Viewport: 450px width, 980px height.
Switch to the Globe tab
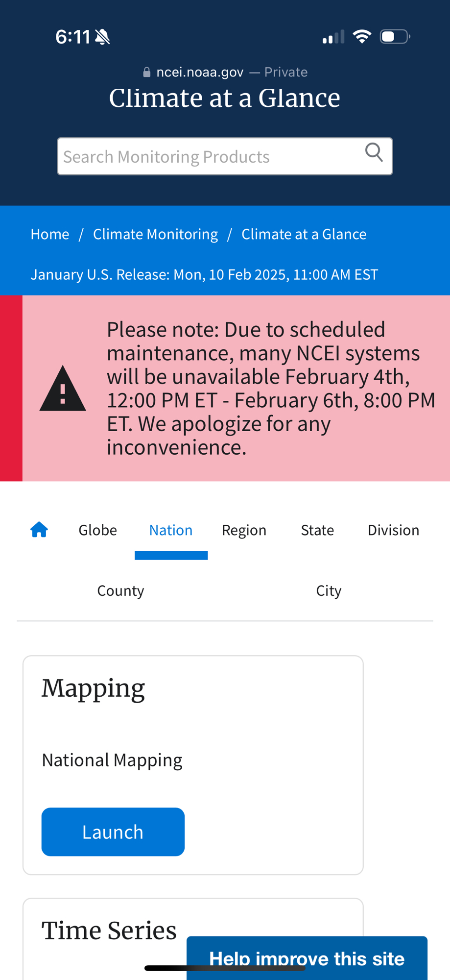[x=98, y=530]
